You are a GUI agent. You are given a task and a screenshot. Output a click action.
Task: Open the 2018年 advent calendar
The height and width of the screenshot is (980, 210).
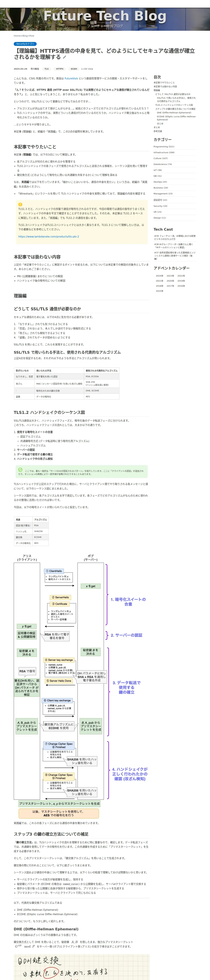coord(159,286)
